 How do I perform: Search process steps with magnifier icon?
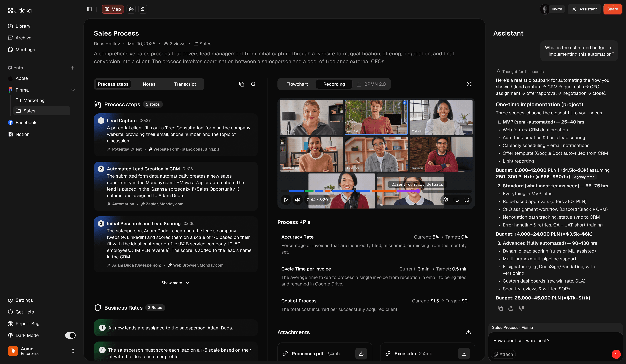coord(253,84)
